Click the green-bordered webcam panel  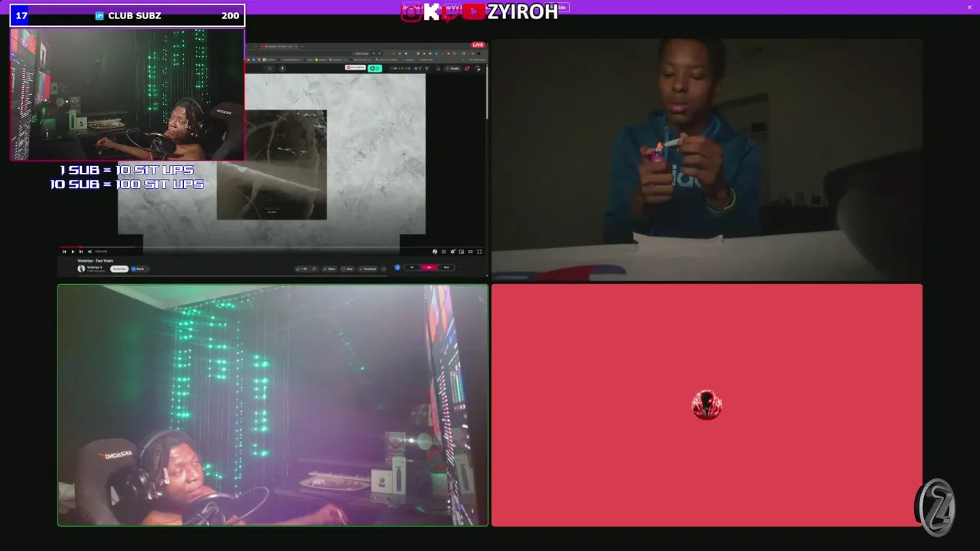tap(273, 405)
